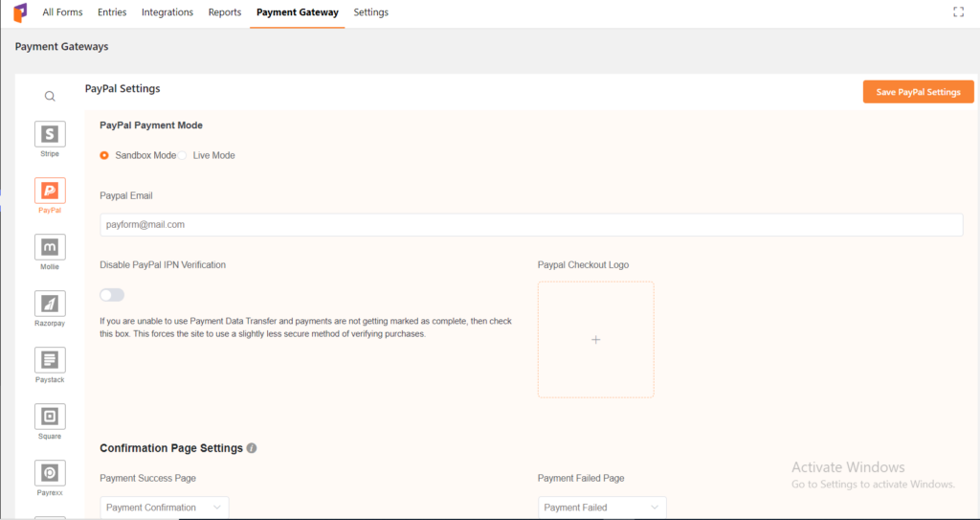Select the Mollie gateway icon
The height and width of the screenshot is (520, 980).
50,246
